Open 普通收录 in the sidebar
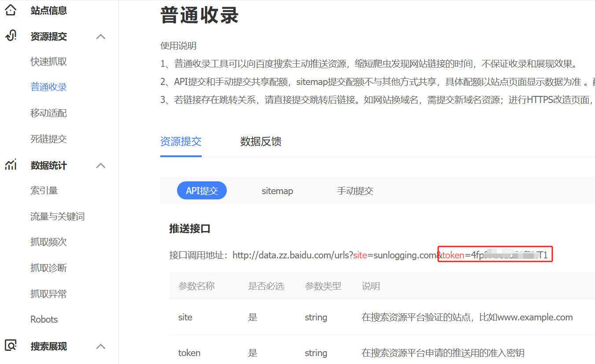Image resolution: width=595 pixels, height=364 pixels. [x=48, y=87]
